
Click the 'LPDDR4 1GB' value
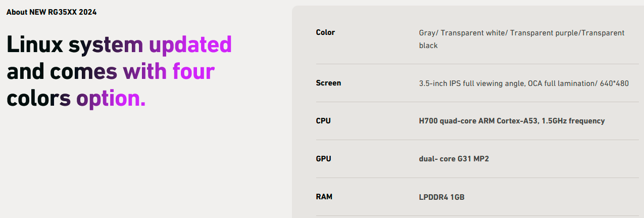coord(441,197)
